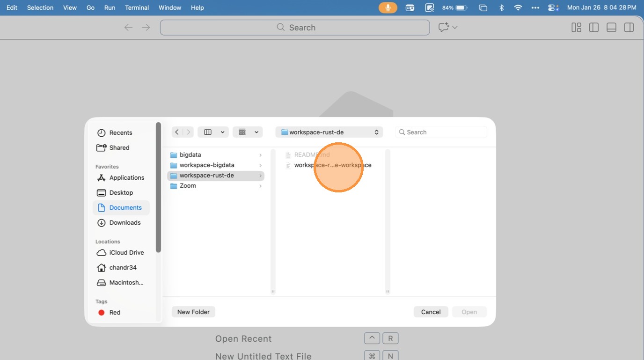Click the editor's top Search bar
Screen dimensions: 644x360
click(x=295, y=28)
